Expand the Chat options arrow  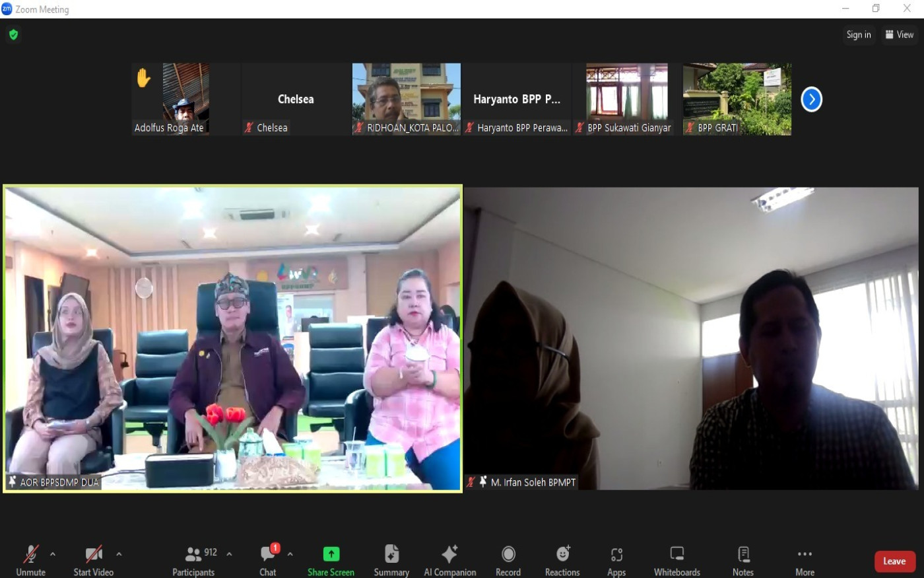(290, 554)
